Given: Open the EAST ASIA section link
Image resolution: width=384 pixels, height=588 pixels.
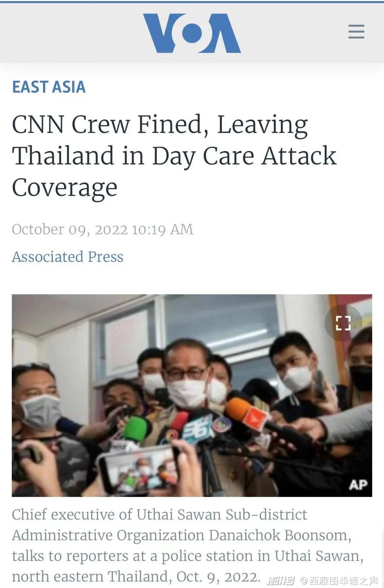Looking at the screenshot, I should pos(49,87).
